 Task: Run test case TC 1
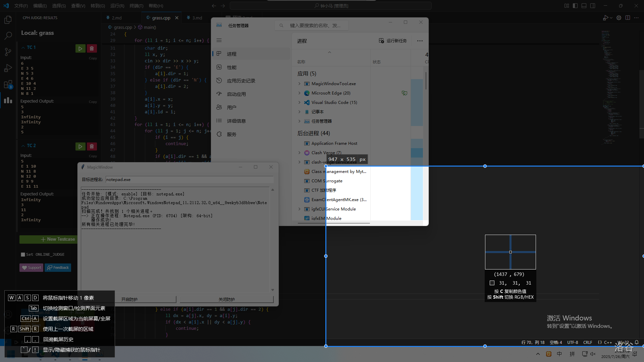80,49
